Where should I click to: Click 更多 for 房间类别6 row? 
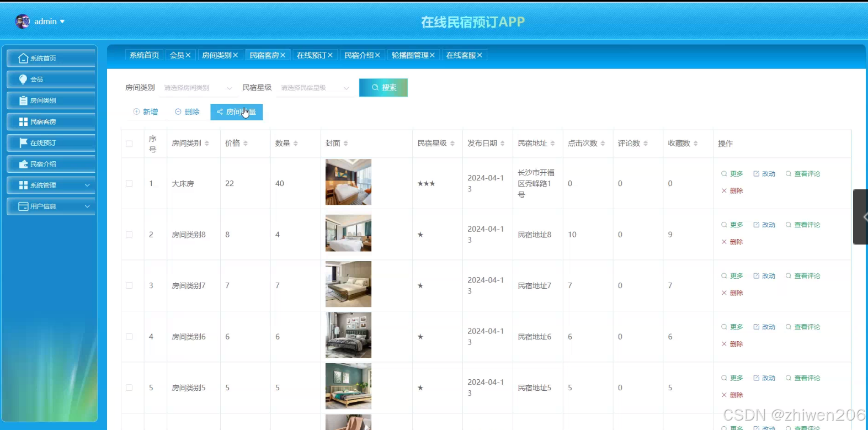[732, 327]
